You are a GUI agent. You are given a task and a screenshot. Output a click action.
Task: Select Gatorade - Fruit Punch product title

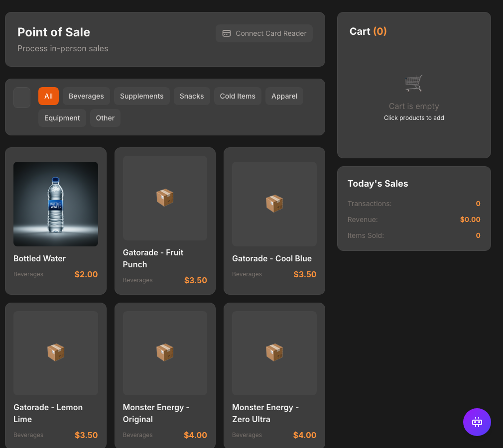pos(153,258)
